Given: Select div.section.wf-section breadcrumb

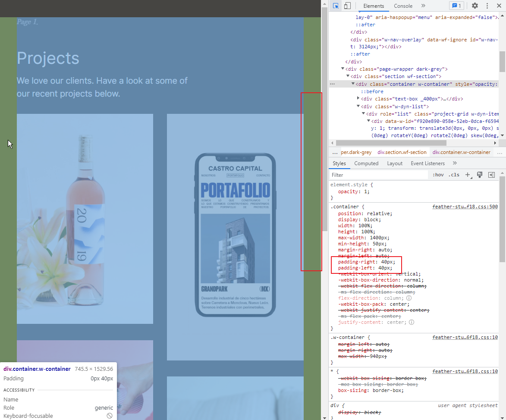Looking at the screenshot, I should click(402, 152).
